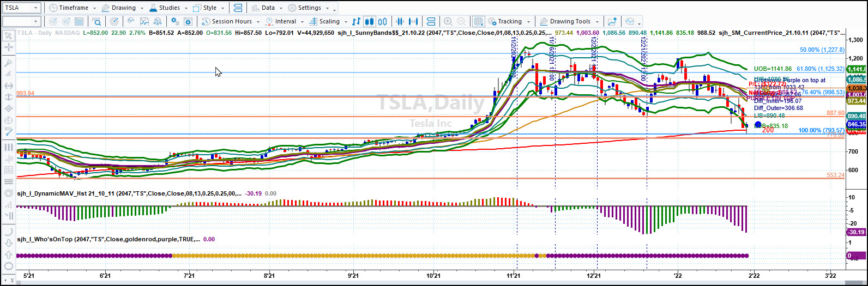Screen dimensions: 868x286
Task: Click the horizontal double-arrow drawing tool
Action: tap(9, 86)
